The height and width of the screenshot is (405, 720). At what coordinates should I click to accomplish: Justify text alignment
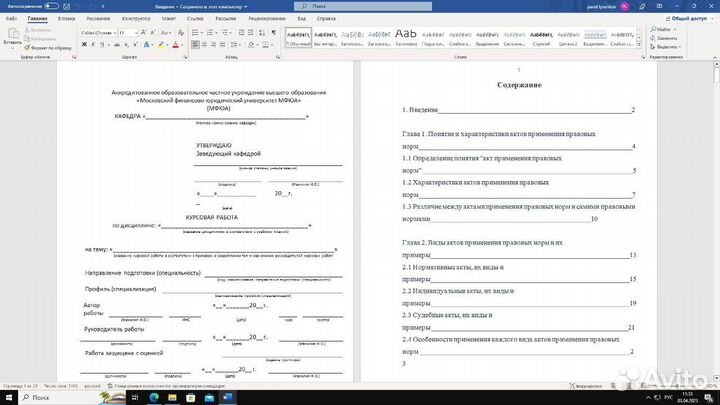(223, 45)
